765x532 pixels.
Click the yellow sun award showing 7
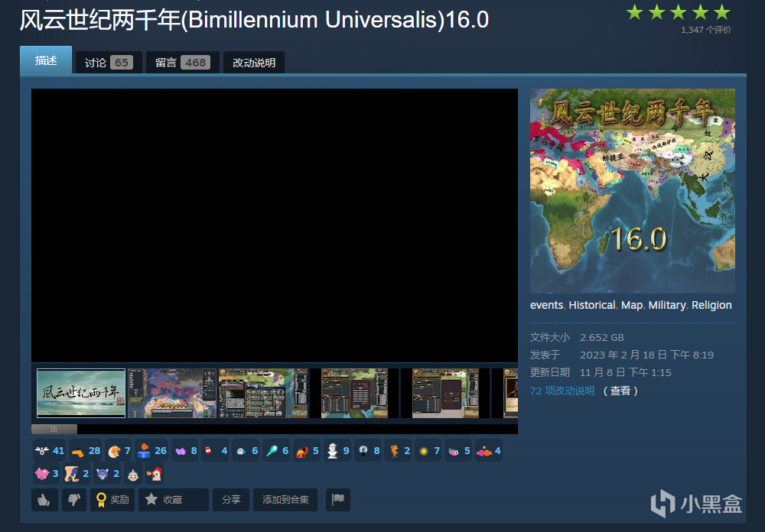[x=429, y=451]
